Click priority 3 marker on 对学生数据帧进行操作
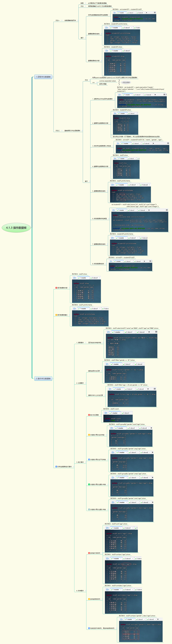Screen dimensions: 172x644 56,467
